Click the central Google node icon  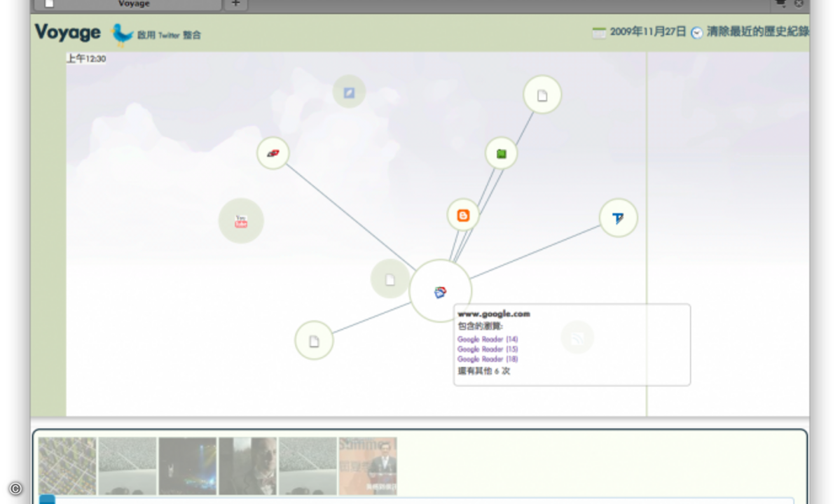(x=441, y=292)
